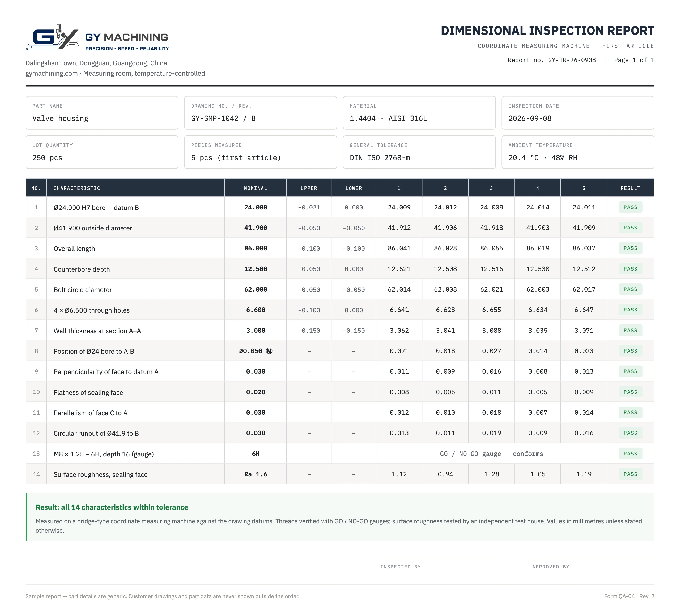Click general tolerance 'DIN ISO 2768-m'
Viewport: 680px width, 616px height.
380,158
